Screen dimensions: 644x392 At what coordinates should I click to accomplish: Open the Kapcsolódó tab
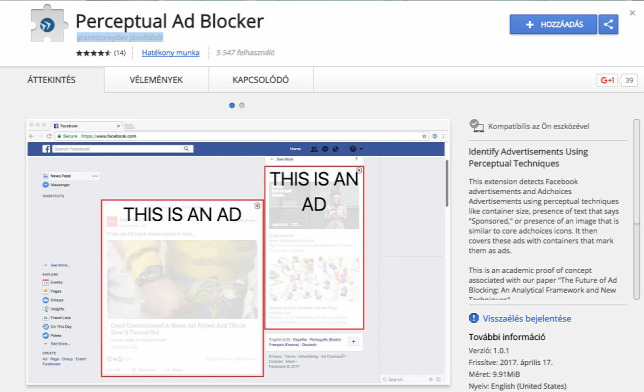point(261,80)
